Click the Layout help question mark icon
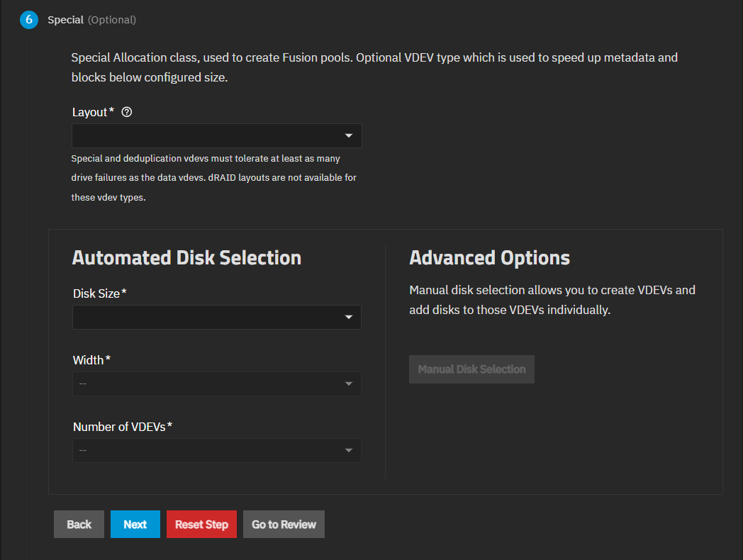Viewport: 743px width, 560px height. [x=126, y=112]
